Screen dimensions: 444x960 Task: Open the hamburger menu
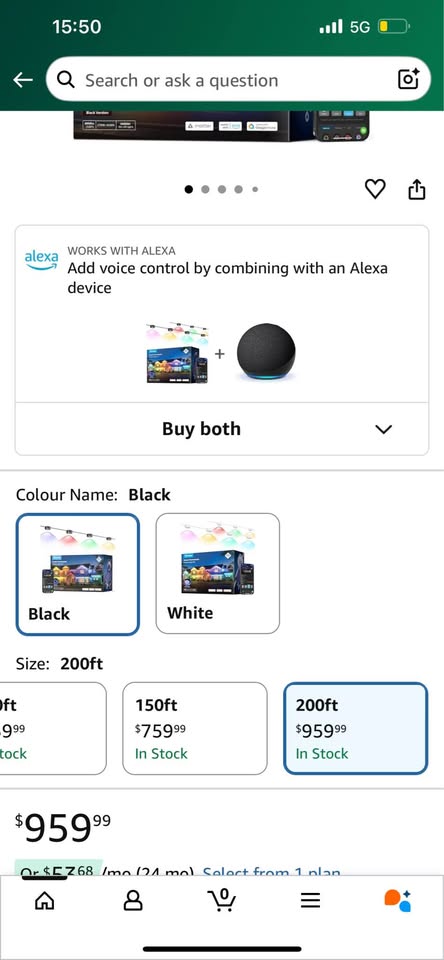(310, 900)
